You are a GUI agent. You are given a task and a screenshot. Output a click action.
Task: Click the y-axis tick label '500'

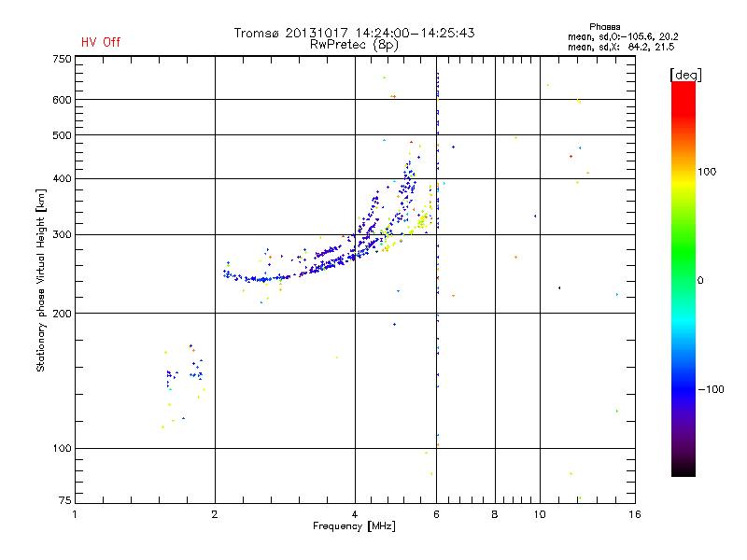(x=62, y=135)
